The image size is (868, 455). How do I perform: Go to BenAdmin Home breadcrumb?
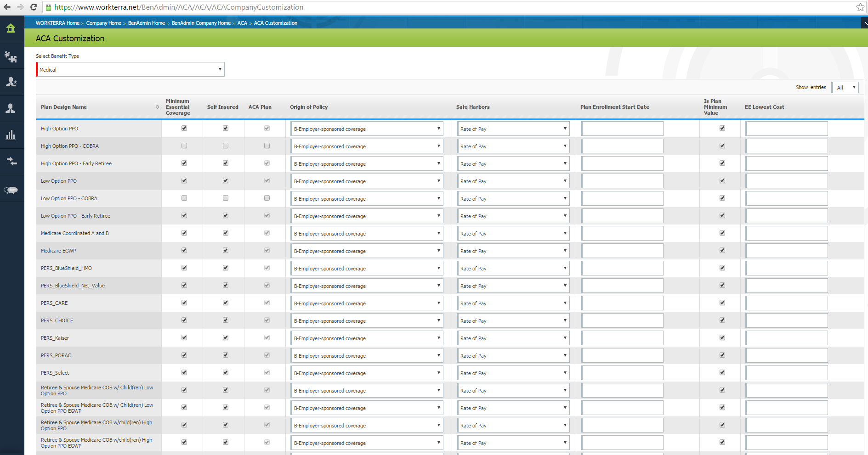click(146, 23)
